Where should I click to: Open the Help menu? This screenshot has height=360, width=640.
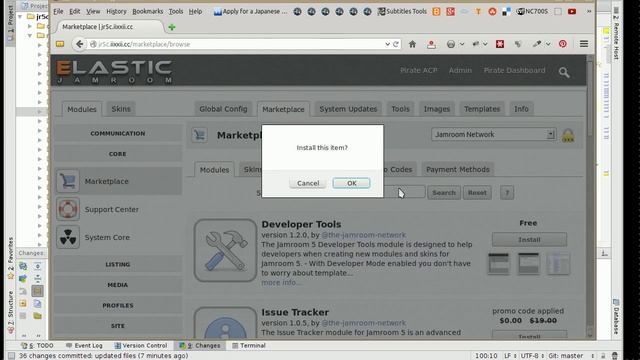coord(195,11)
